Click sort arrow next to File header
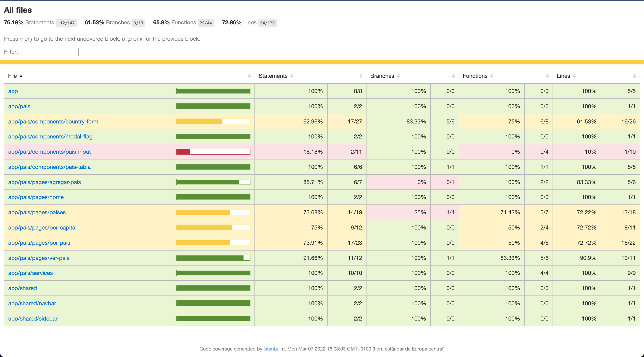644x357 pixels. tap(21, 76)
